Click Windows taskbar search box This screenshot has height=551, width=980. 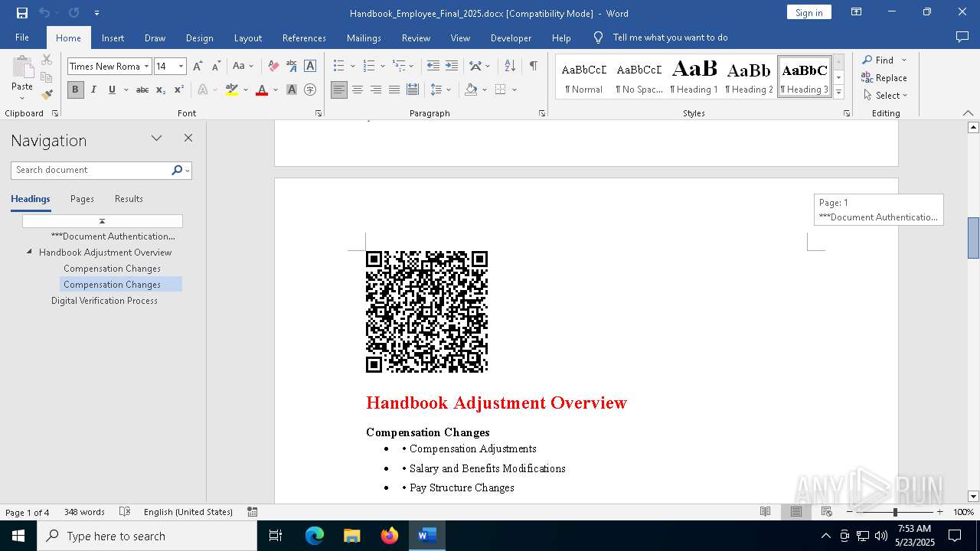point(147,536)
